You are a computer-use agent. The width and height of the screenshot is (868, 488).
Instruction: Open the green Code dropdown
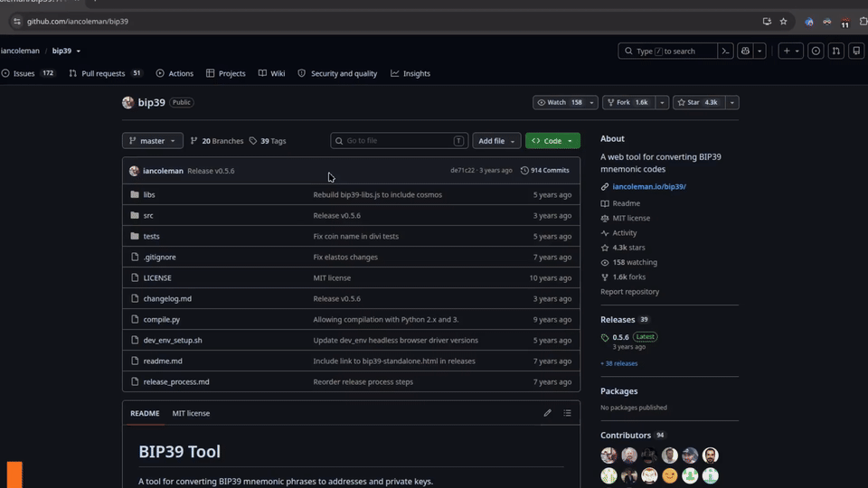[552, 141]
